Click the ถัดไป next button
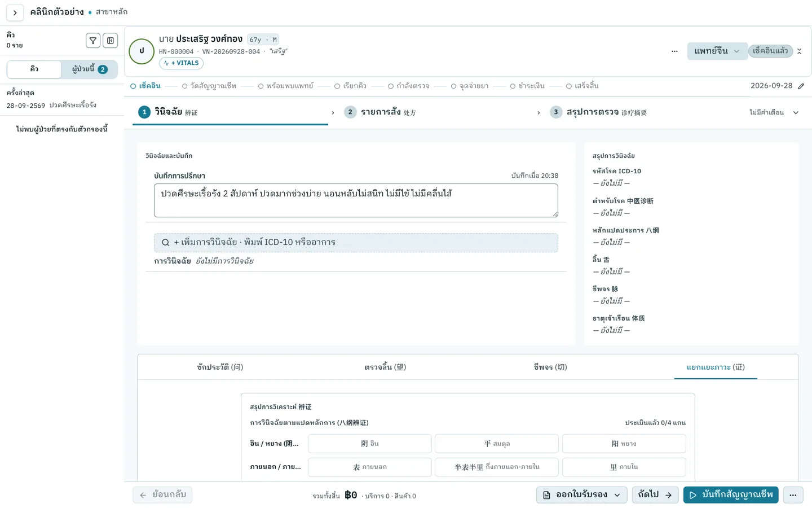The image size is (812, 508). [655, 495]
